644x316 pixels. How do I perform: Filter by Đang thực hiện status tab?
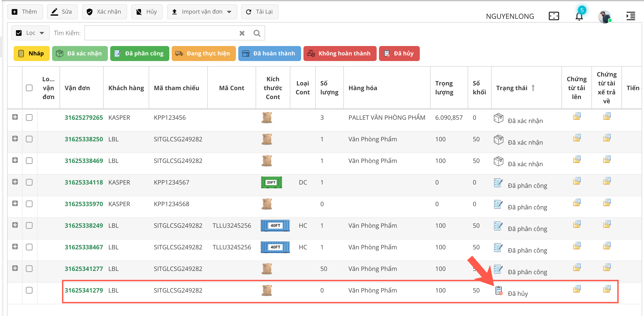[204, 53]
